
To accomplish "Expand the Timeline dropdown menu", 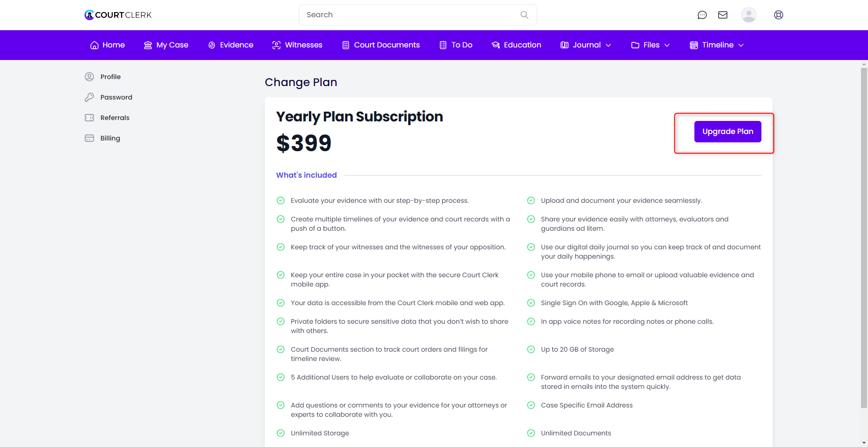I will (717, 45).
